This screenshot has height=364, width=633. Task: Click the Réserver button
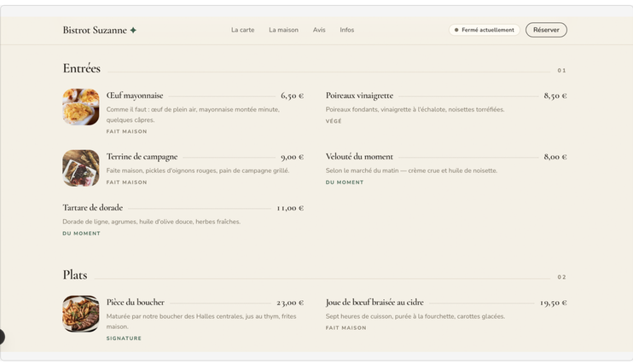(x=546, y=30)
